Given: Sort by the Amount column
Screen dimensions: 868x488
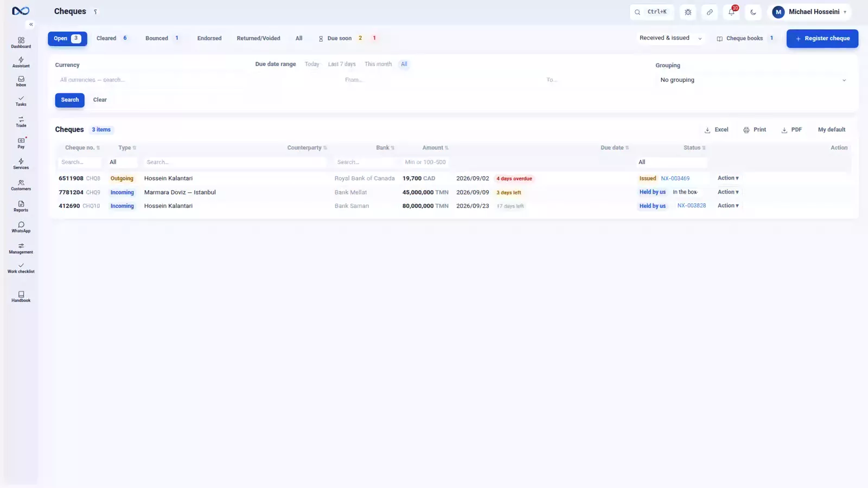Looking at the screenshot, I should 436,147.
